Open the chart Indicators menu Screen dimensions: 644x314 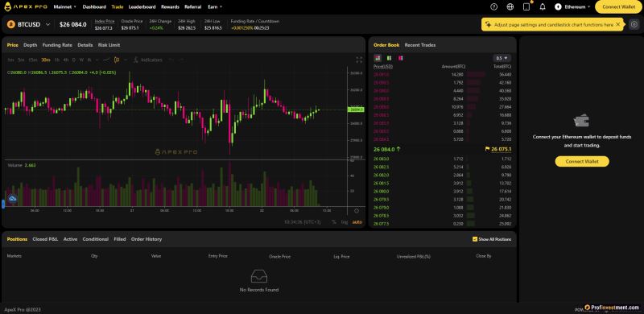click(x=148, y=60)
